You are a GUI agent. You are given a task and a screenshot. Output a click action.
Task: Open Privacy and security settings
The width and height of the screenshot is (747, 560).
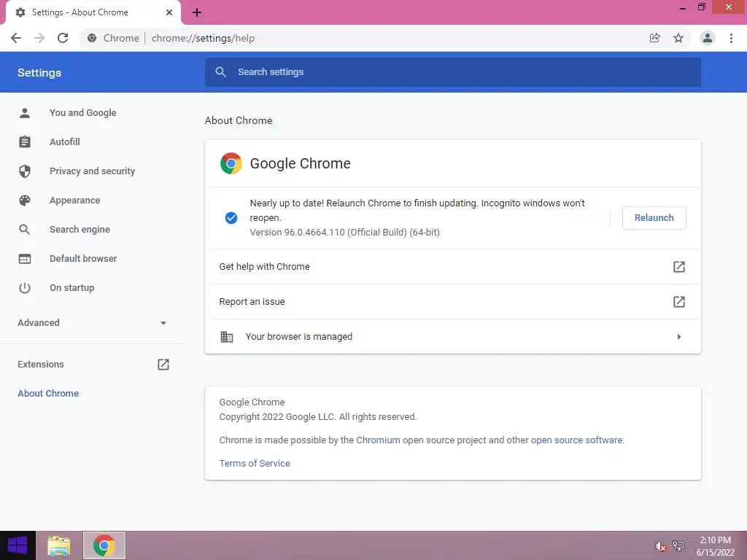(92, 171)
